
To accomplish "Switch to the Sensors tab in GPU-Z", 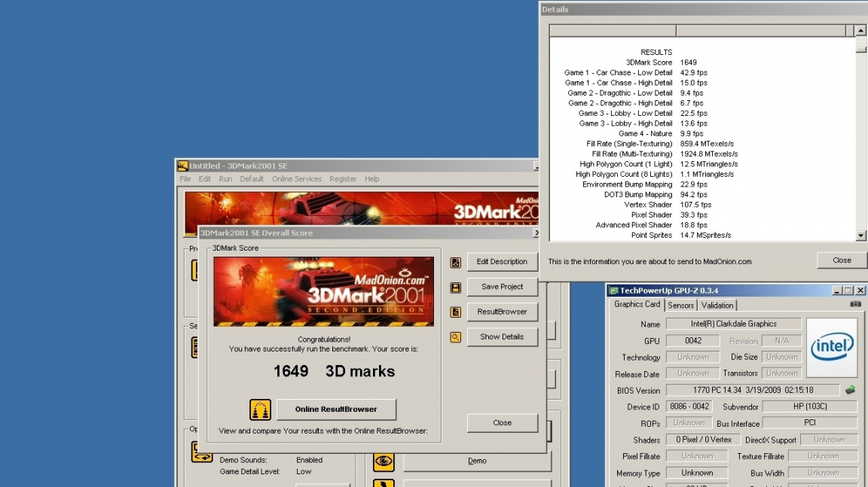I will click(680, 306).
